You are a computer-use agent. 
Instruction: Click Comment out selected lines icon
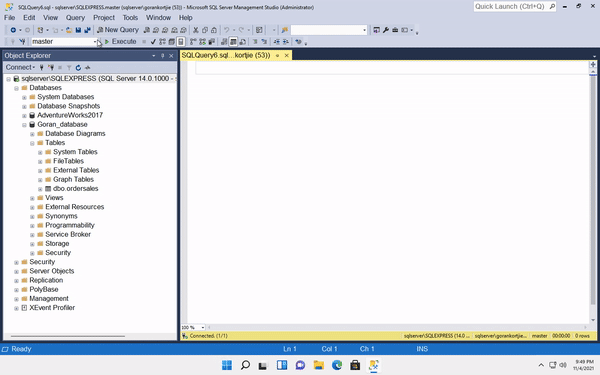[x=255, y=41]
